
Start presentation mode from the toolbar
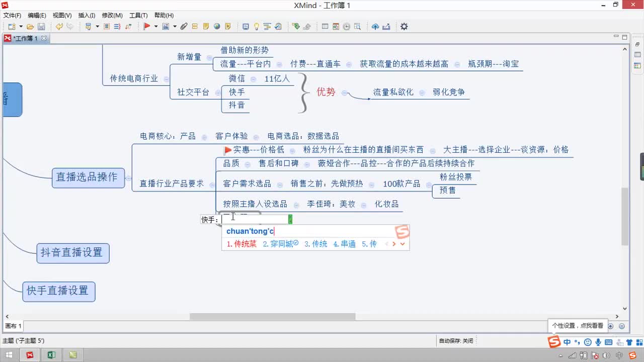pyautogui.click(x=246, y=26)
